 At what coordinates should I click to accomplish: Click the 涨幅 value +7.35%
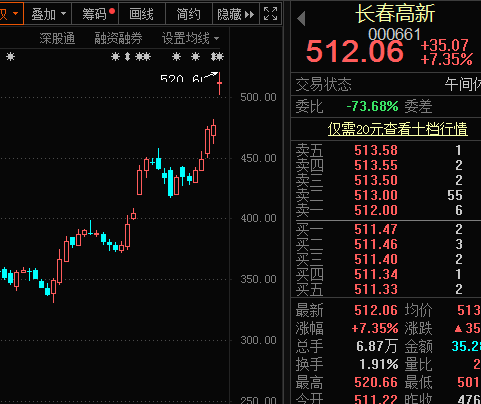pyautogui.click(x=375, y=329)
